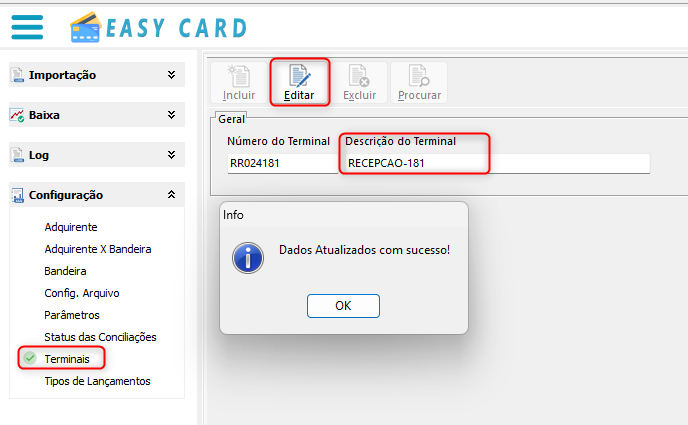This screenshot has width=688, height=425.
Task: Open the Parâmetros menu item
Action: coord(72,315)
